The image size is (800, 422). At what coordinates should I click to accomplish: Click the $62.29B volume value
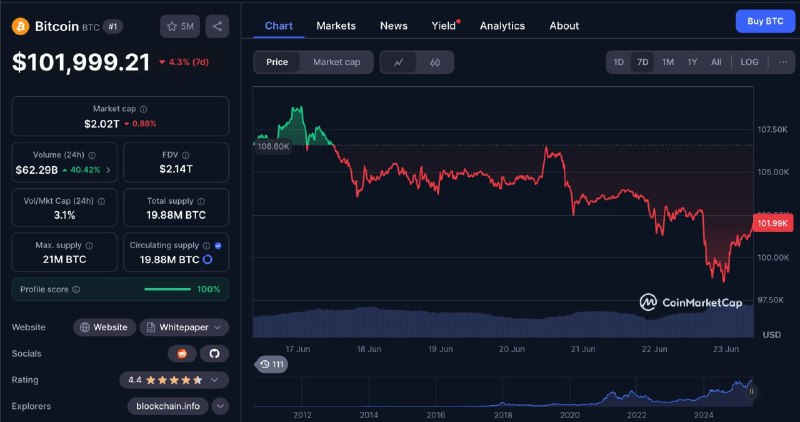tap(36, 170)
